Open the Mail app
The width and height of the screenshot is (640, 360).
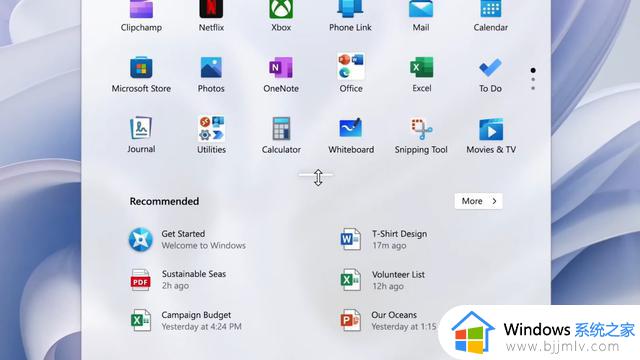pos(421,16)
